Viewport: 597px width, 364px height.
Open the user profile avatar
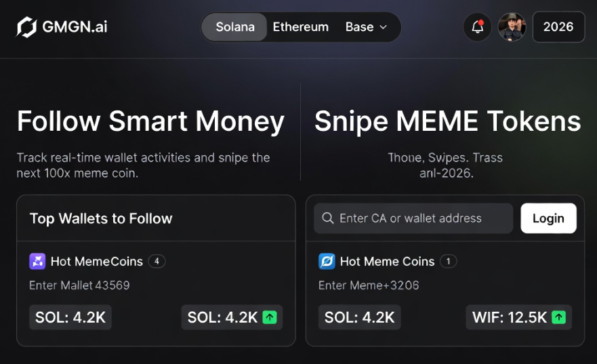[512, 27]
